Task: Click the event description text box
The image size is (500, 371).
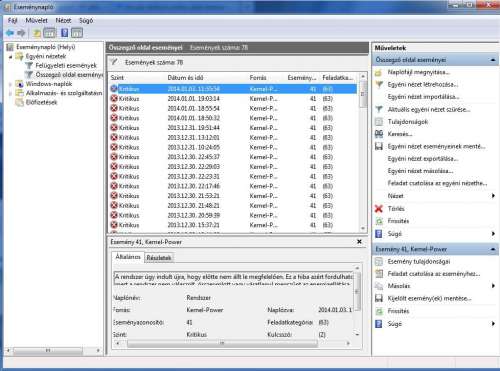Action: (233, 278)
